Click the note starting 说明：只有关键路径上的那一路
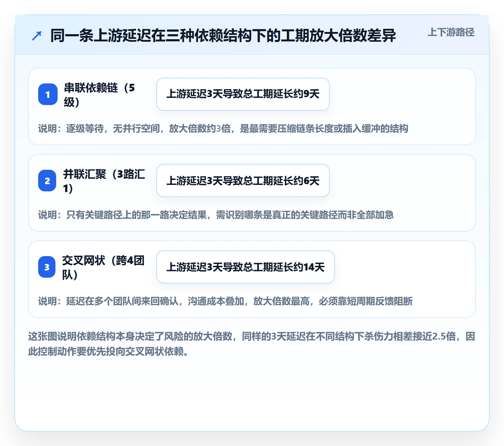This screenshot has width=504, height=446. pos(216,215)
